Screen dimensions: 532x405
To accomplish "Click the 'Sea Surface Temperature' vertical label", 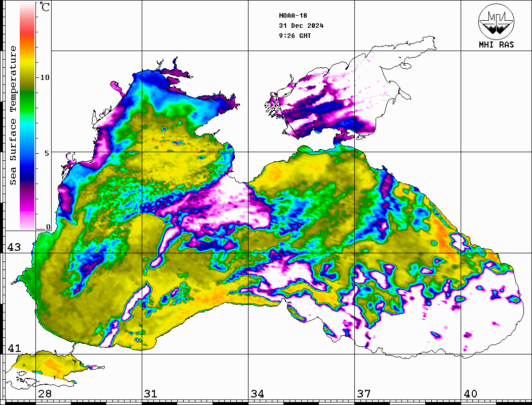I will pos(13,115).
